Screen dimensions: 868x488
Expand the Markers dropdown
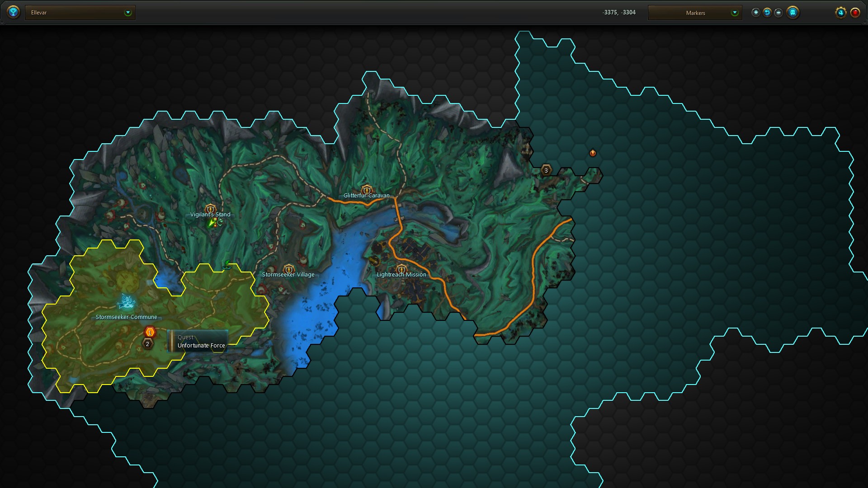tap(695, 13)
